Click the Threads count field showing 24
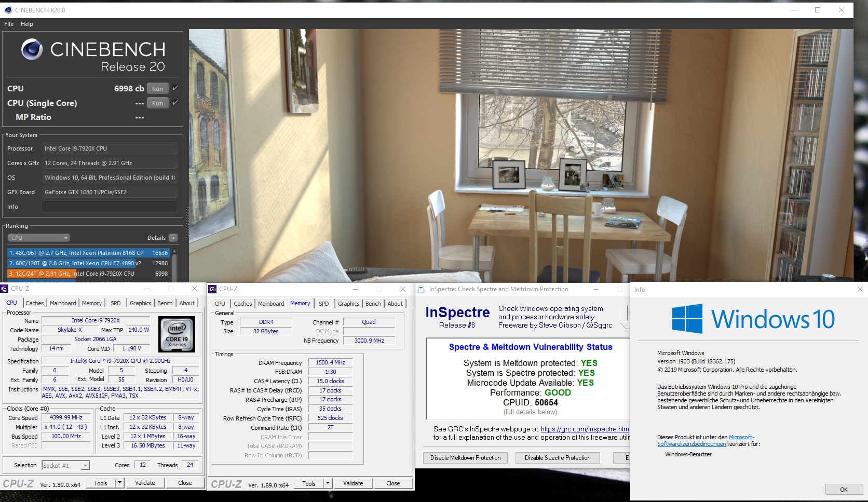Image resolution: width=868 pixels, height=502 pixels. (190, 465)
